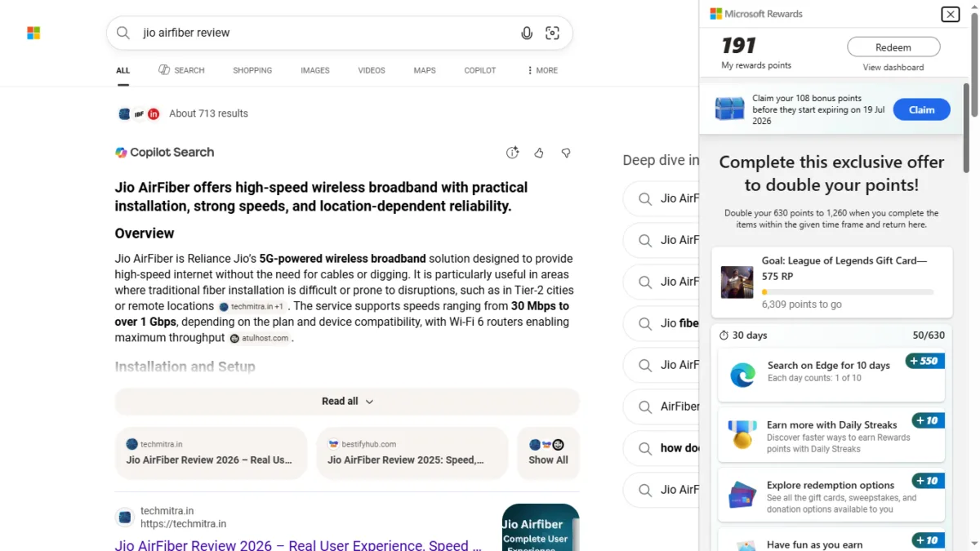Image resolution: width=980 pixels, height=551 pixels.
Task: Click the Jio Airfiber result thumbnail image
Action: pyautogui.click(x=541, y=527)
